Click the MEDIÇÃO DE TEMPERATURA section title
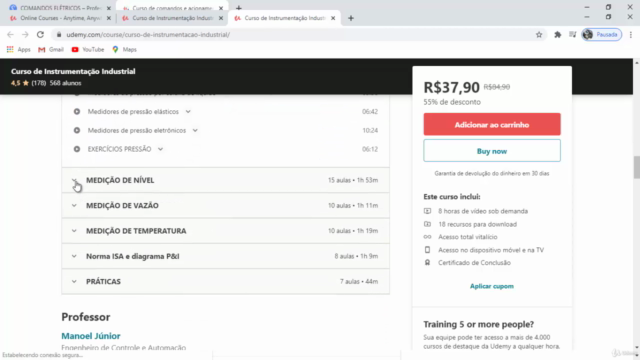 tap(136, 231)
